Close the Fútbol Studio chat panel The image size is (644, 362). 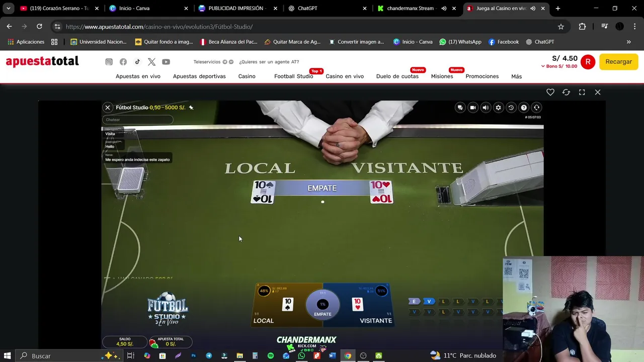click(108, 107)
